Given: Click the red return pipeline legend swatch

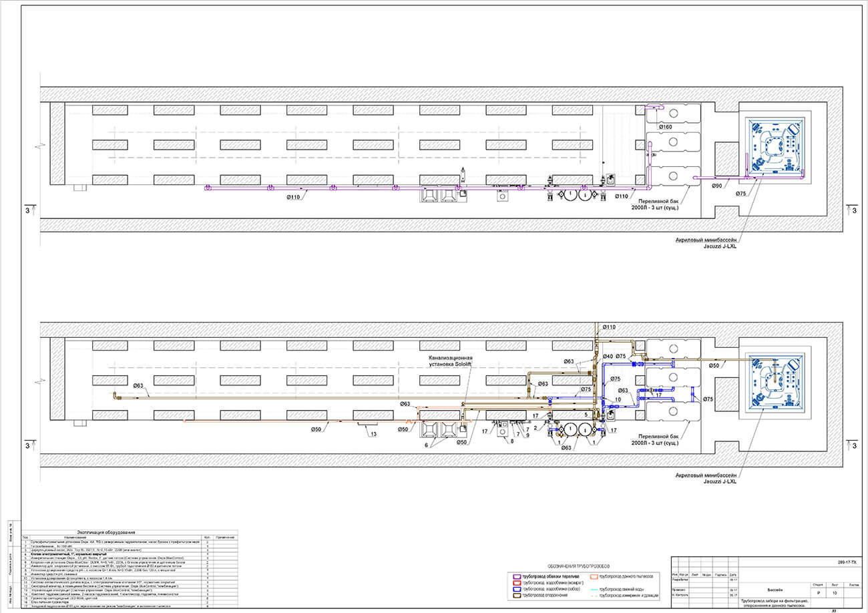Looking at the screenshot, I should [x=516, y=583].
